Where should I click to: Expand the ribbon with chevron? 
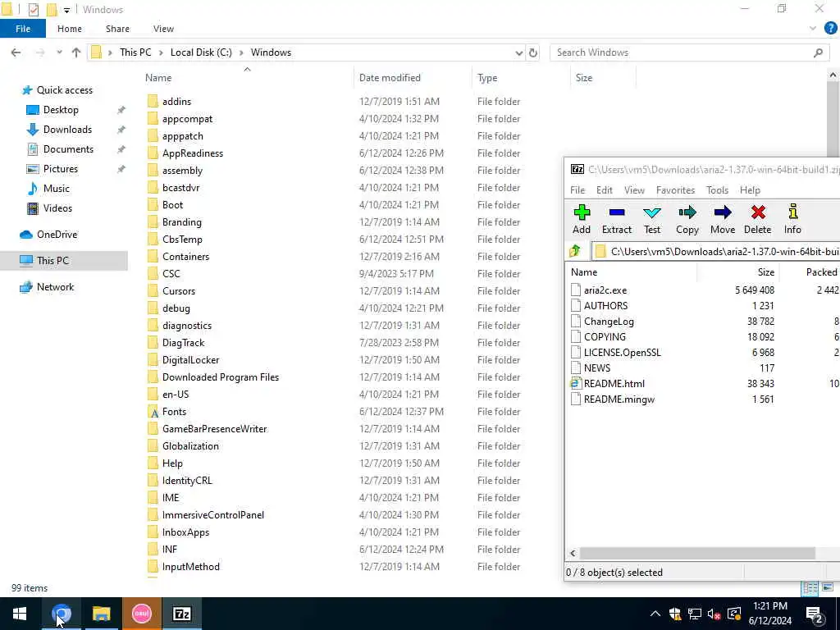pos(813,29)
